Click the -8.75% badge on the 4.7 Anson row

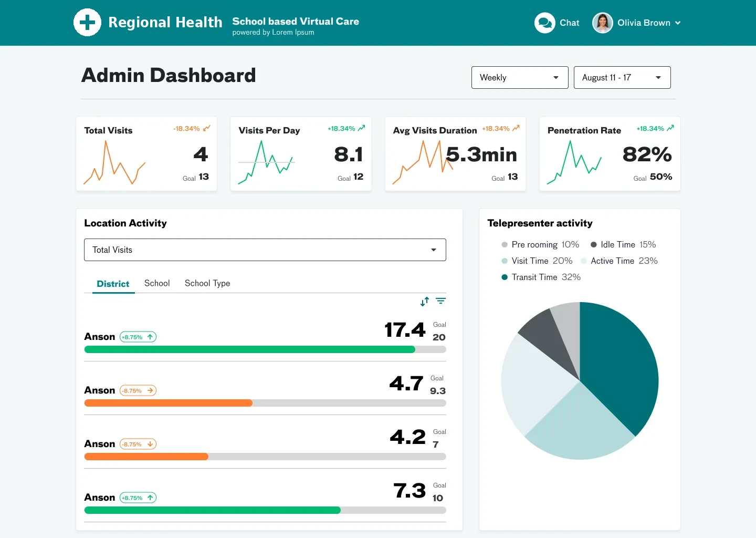(138, 390)
